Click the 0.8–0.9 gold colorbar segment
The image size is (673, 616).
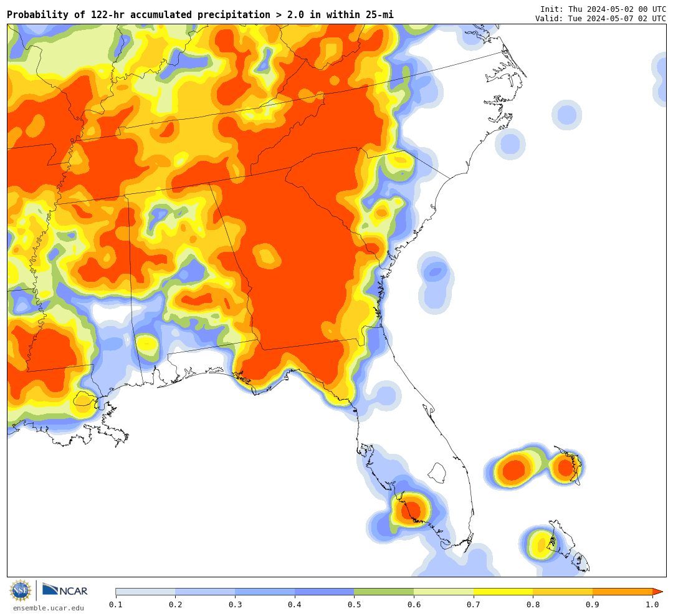click(563, 592)
